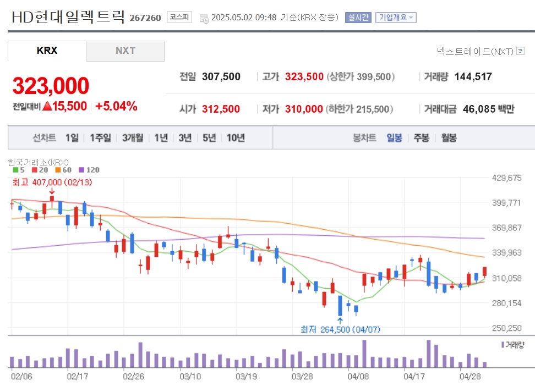This screenshot has height=392, width=535.
Task: Click the 04/28 date axis label
Action: point(470,376)
